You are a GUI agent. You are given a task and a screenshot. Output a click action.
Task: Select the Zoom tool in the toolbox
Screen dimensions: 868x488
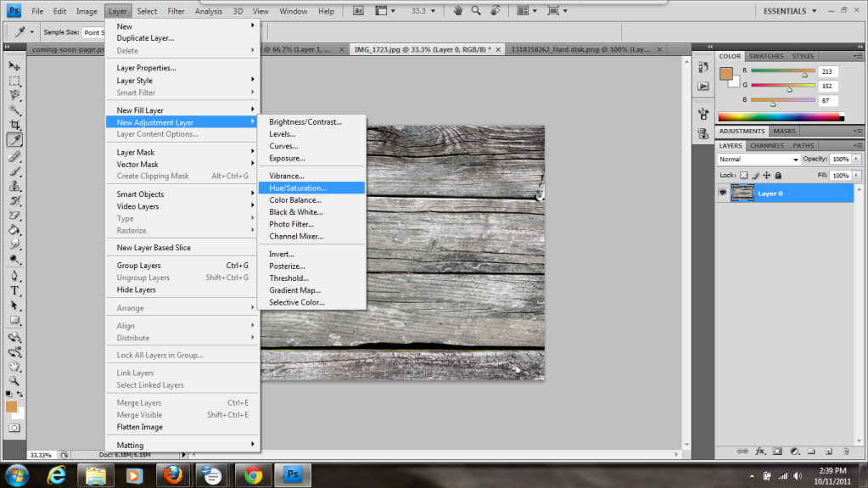click(x=14, y=381)
